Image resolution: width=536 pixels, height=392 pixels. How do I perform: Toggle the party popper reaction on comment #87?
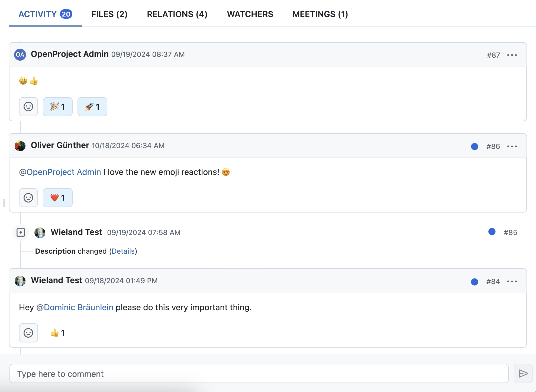(x=57, y=106)
